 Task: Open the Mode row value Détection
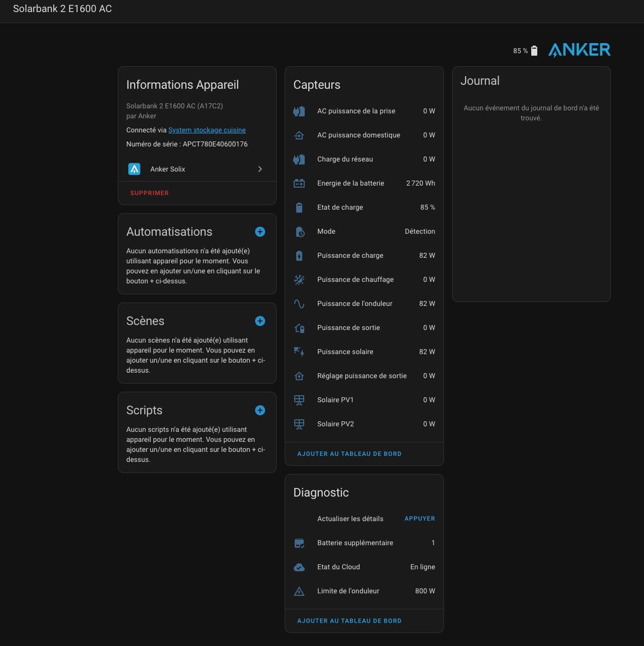pos(420,231)
